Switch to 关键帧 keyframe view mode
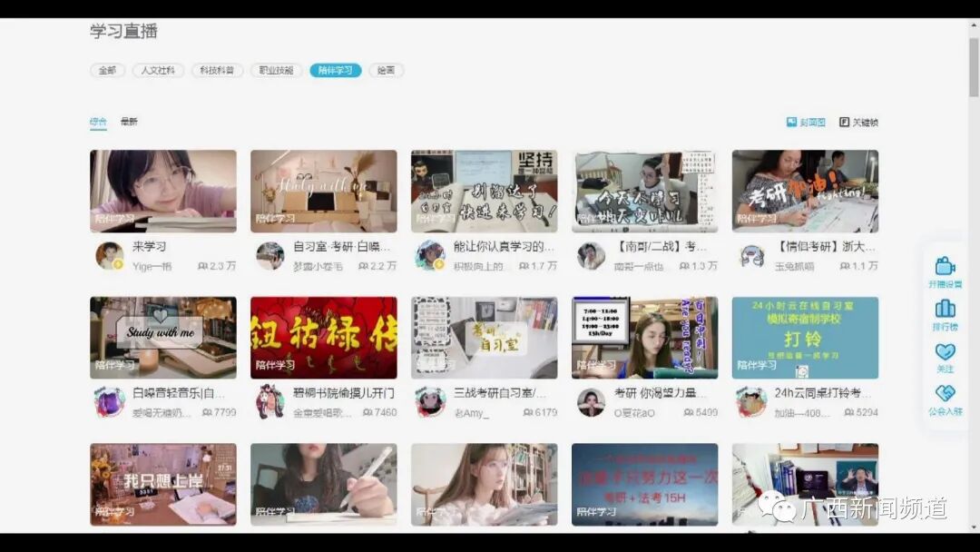 (858, 122)
